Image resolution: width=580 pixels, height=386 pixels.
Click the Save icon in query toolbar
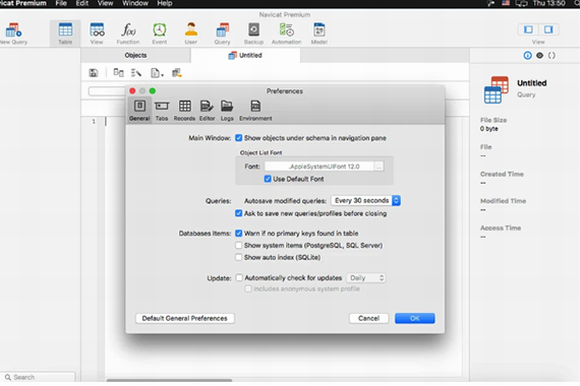point(94,73)
